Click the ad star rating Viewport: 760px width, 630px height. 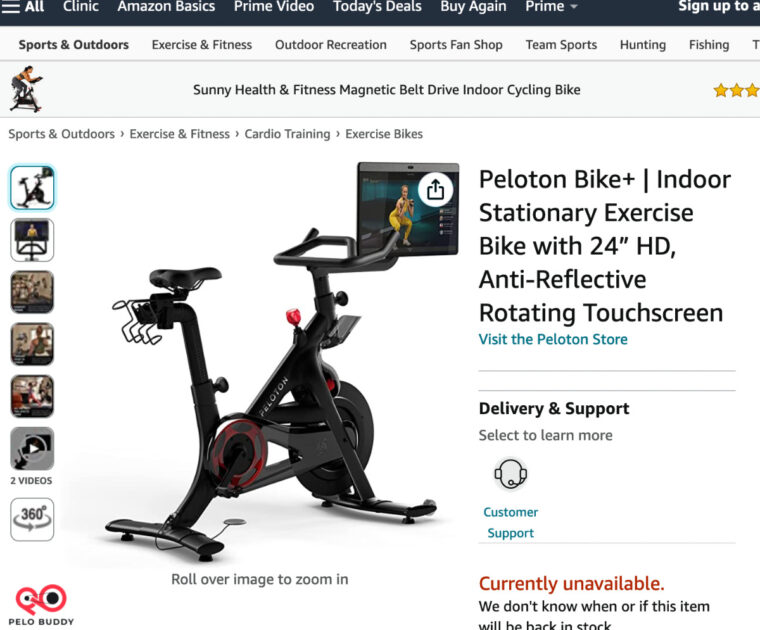point(737,90)
